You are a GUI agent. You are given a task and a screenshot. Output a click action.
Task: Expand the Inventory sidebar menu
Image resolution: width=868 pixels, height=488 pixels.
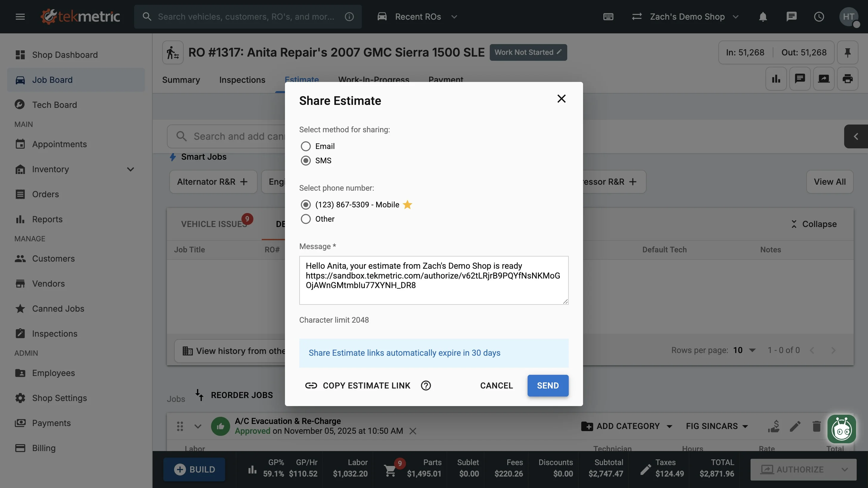point(130,170)
